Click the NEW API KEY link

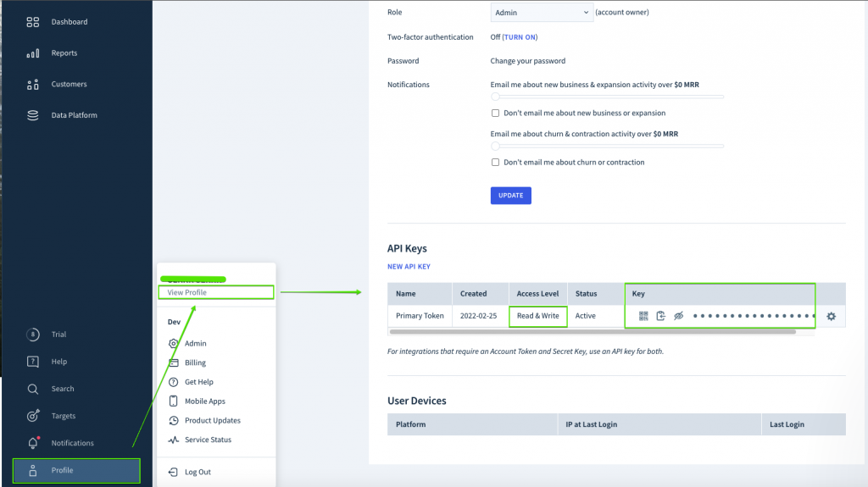coord(409,267)
